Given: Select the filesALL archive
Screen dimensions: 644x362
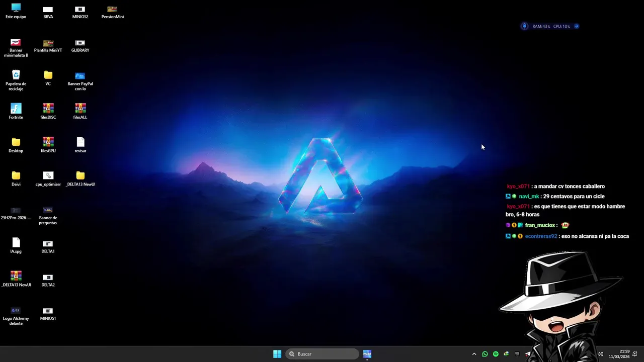Looking at the screenshot, I should pyautogui.click(x=80, y=111).
